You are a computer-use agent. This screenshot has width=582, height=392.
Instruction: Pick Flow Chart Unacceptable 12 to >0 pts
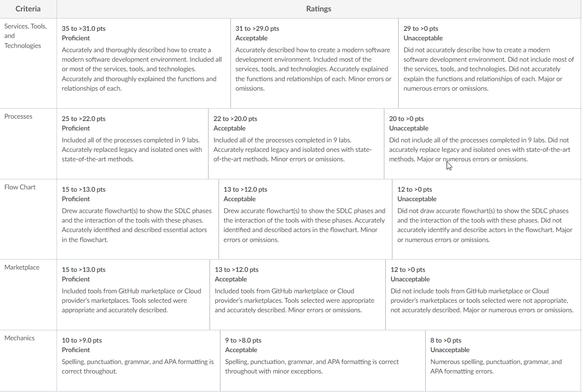pos(487,219)
